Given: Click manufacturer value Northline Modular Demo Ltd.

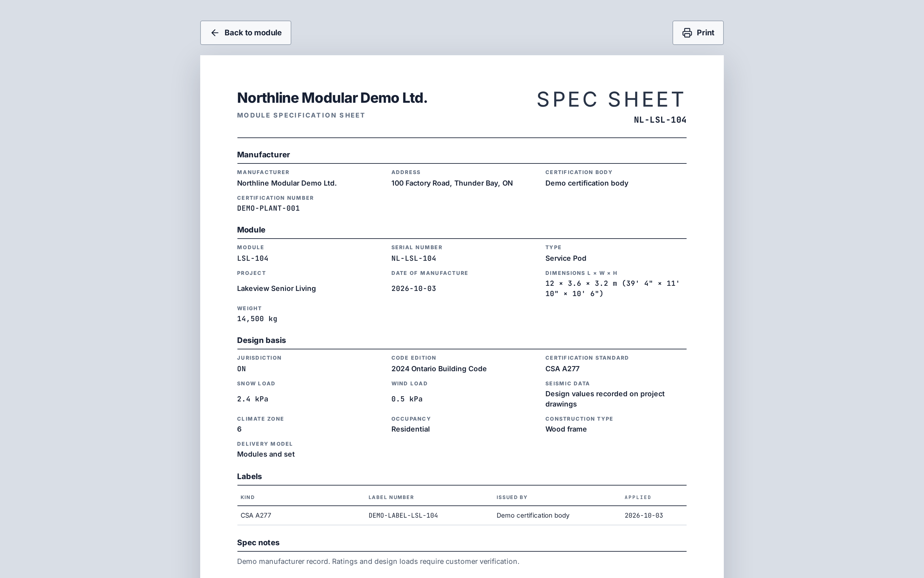Looking at the screenshot, I should click(287, 183).
